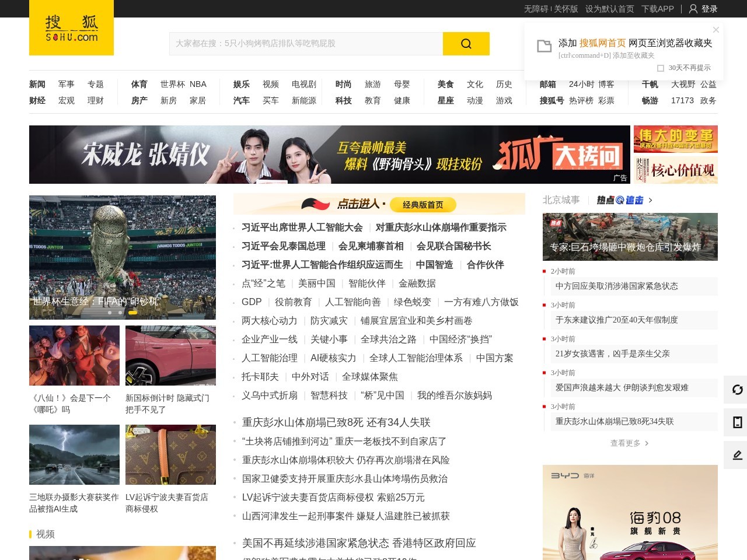Screen dimensions: 747x560
Task: Click the yellow search magnifier button
Action: click(x=466, y=44)
